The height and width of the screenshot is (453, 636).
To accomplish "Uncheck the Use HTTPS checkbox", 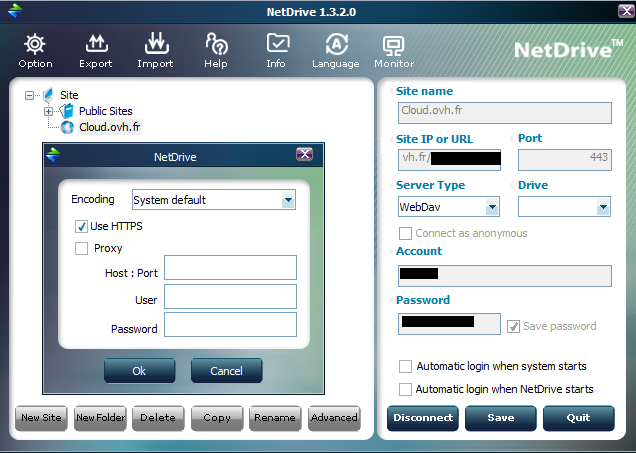I will [81, 226].
